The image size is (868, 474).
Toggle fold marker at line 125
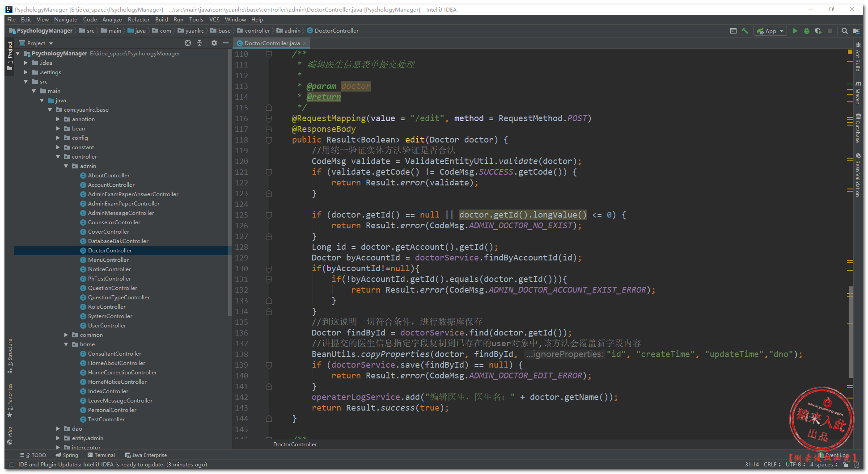(x=269, y=215)
